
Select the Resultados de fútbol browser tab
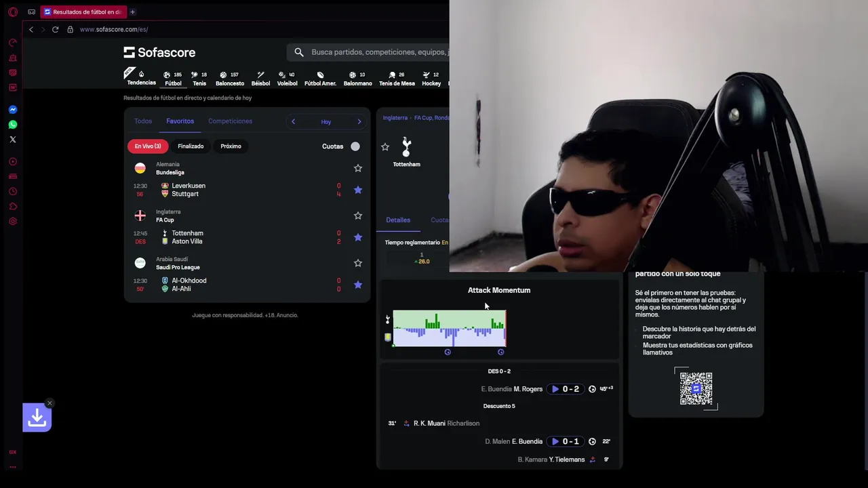(x=83, y=12)
